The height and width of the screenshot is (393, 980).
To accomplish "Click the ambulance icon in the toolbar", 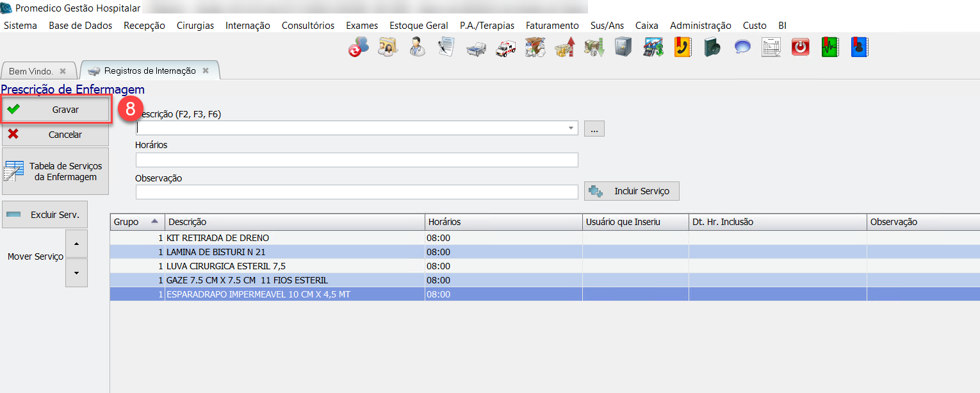I will coord(506,47).
